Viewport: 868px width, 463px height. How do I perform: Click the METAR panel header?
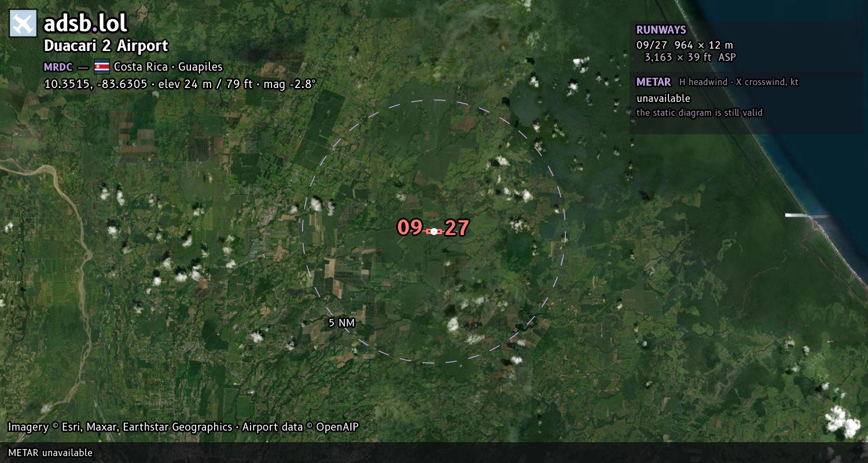coord(653,82)
